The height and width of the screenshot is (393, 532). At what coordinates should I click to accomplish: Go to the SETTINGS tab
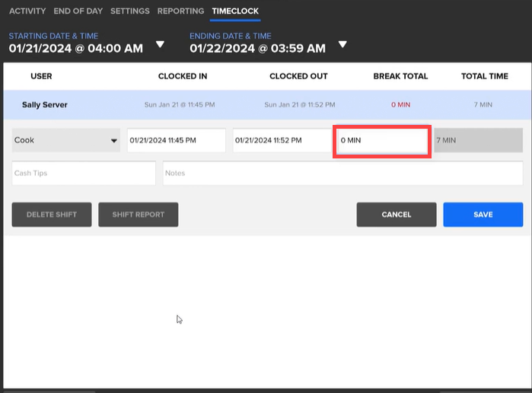129,11
